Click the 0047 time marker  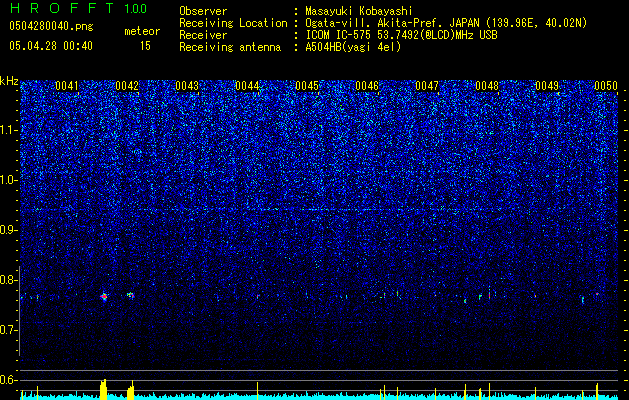coord(427,86)
